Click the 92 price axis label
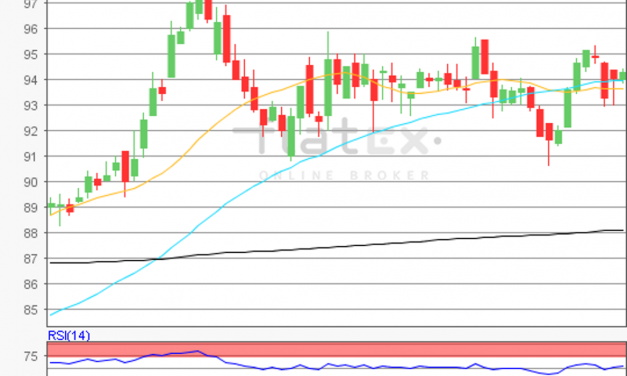 [x=32, y=131]
